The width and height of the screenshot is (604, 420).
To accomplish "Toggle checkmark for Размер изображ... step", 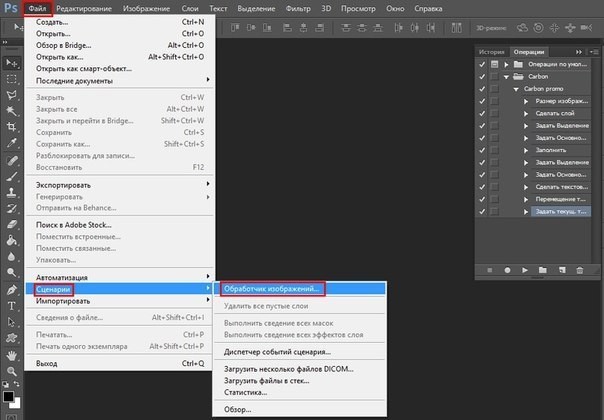I will (482, 101).
